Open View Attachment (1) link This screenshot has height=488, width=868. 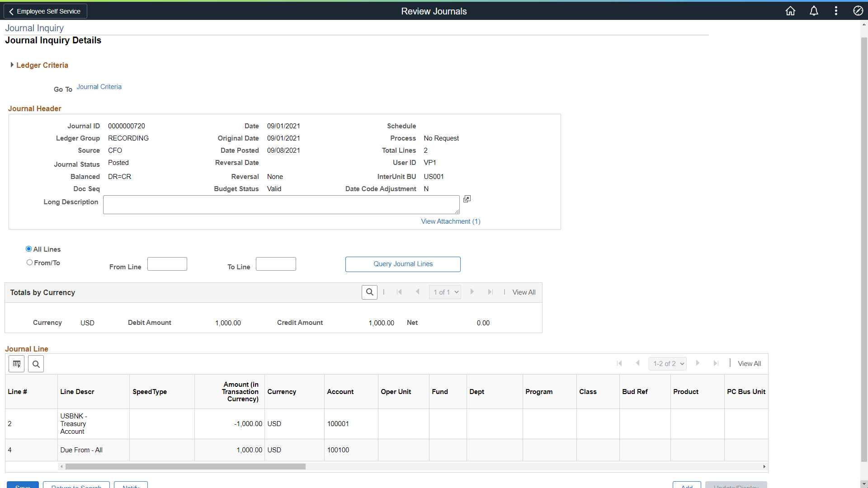[x=450, y=221]
